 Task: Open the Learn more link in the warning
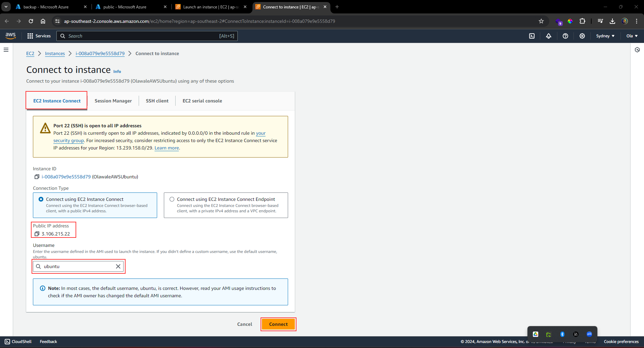tap(167, 148)
